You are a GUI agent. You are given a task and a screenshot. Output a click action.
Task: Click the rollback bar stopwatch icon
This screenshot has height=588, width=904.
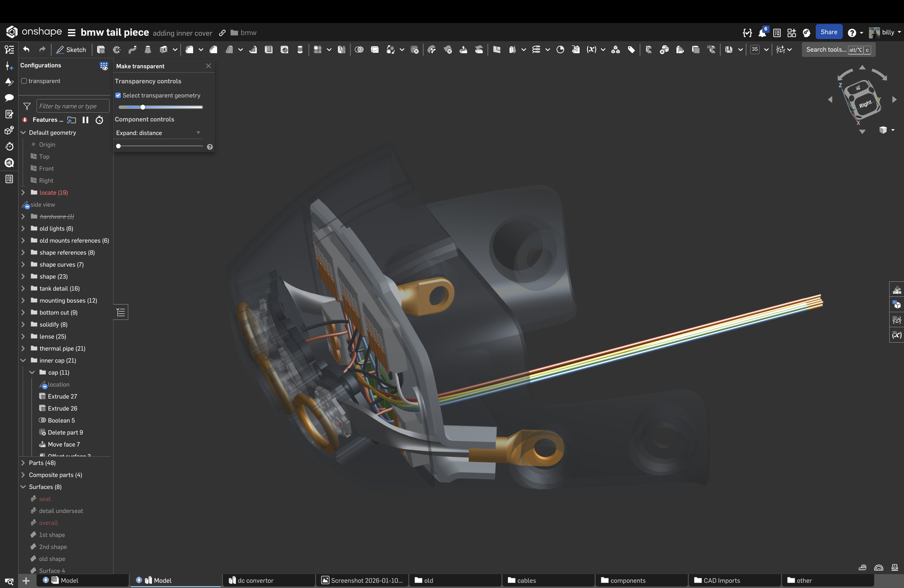tap(99, 120)
